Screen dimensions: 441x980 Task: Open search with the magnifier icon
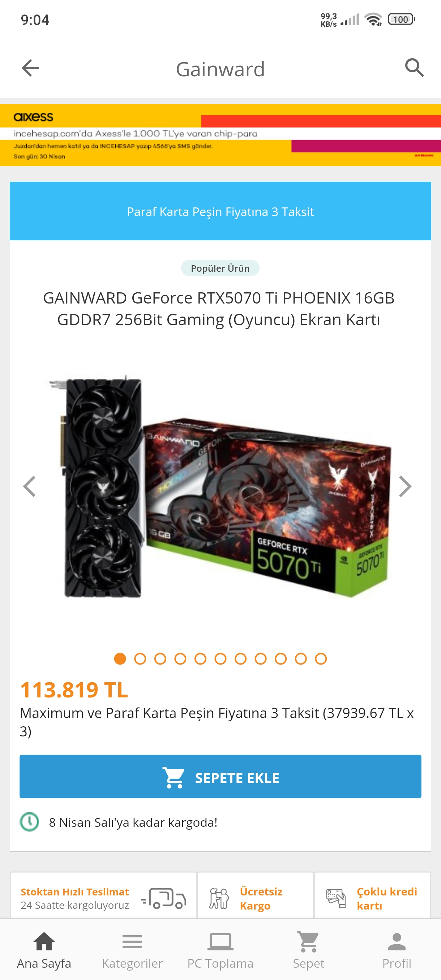pos(414,68)
